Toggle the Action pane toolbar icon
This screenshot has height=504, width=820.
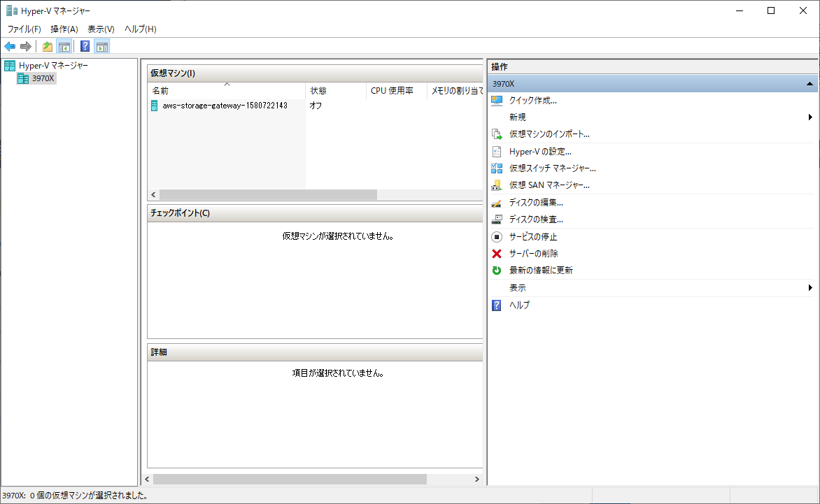point(102,46)
